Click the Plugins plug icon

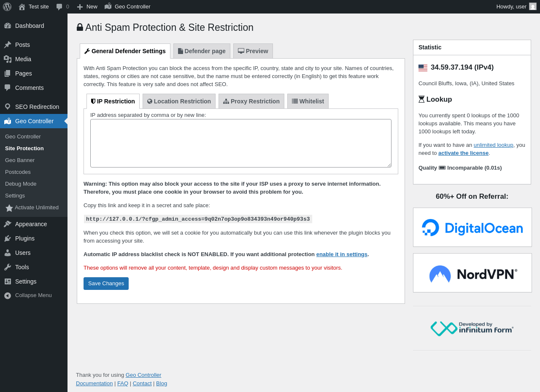8,238
